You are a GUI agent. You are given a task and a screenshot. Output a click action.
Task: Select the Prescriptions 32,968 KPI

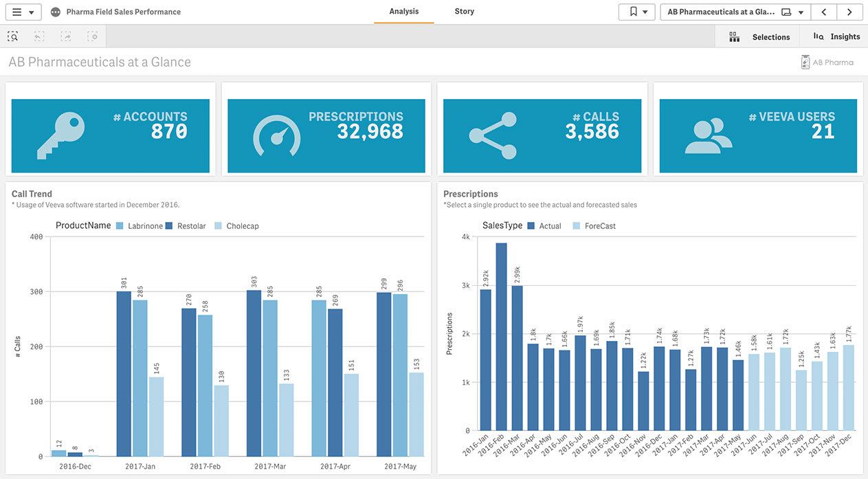326,136
